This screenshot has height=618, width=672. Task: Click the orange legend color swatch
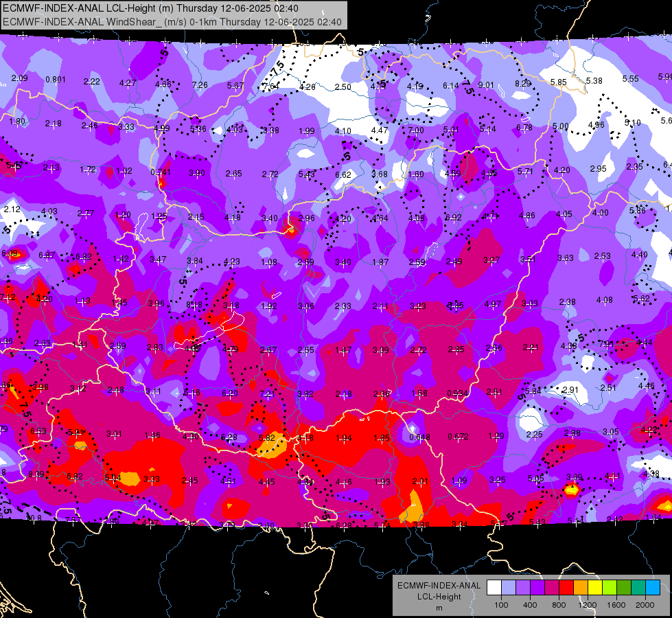pyautogui.click(x=581, y=587)
